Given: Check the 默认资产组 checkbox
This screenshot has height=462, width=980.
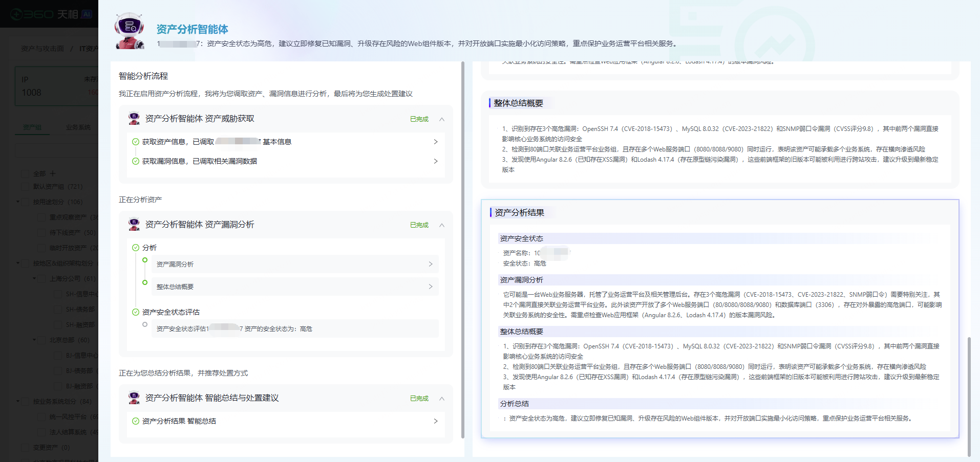Looking at the screenshot, I should (25, 186).
